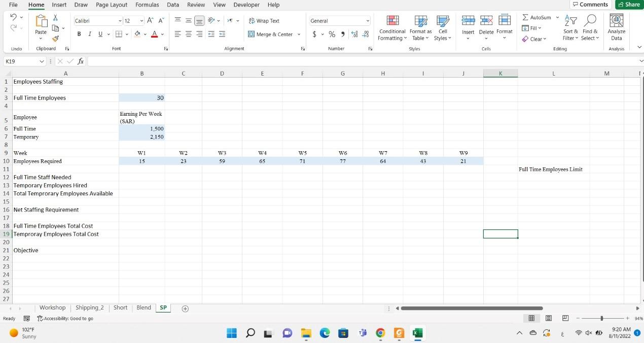
Task: Open Format as Table dropdown
Action: [420, 28]
